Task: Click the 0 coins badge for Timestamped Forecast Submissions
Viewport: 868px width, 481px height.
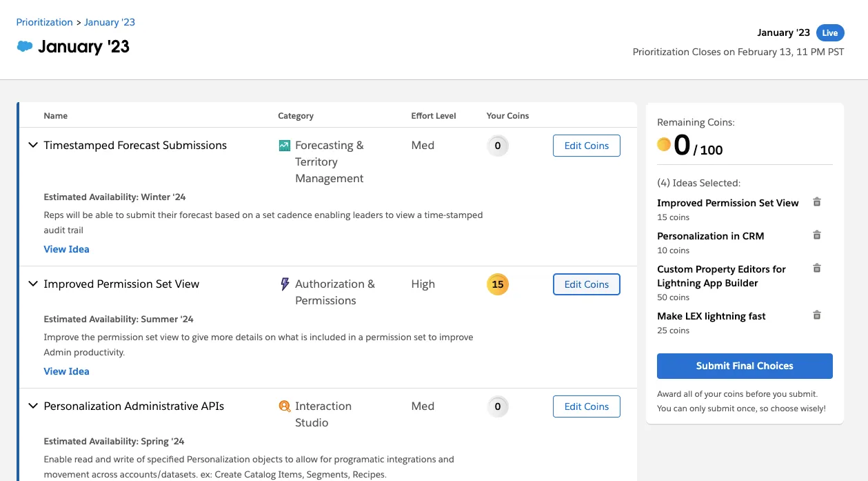Action: tap(498, 146)
